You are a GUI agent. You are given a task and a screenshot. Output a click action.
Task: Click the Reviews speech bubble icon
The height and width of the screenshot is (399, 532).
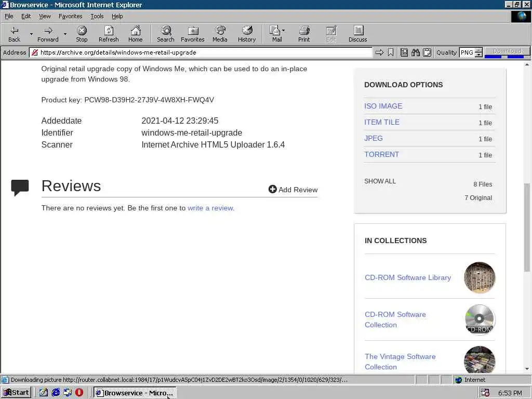[20, 188]
